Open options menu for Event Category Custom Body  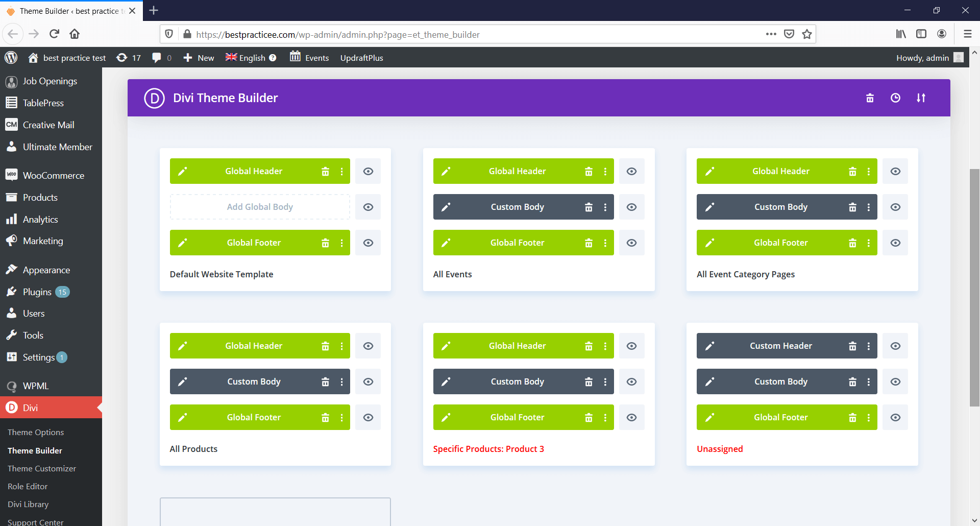tap(868, 207)
